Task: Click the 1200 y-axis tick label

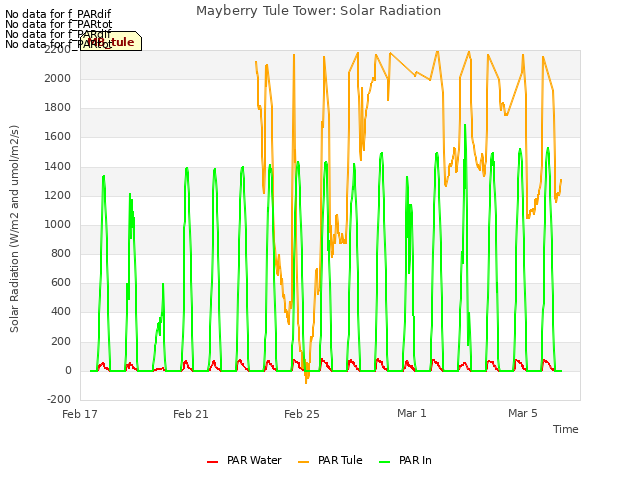Action: (58, 195)
